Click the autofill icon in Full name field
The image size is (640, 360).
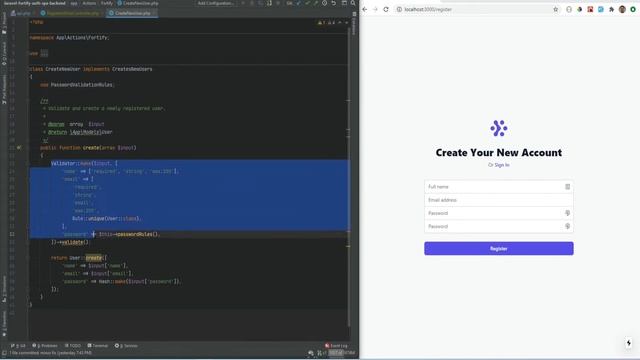(567, 187)
